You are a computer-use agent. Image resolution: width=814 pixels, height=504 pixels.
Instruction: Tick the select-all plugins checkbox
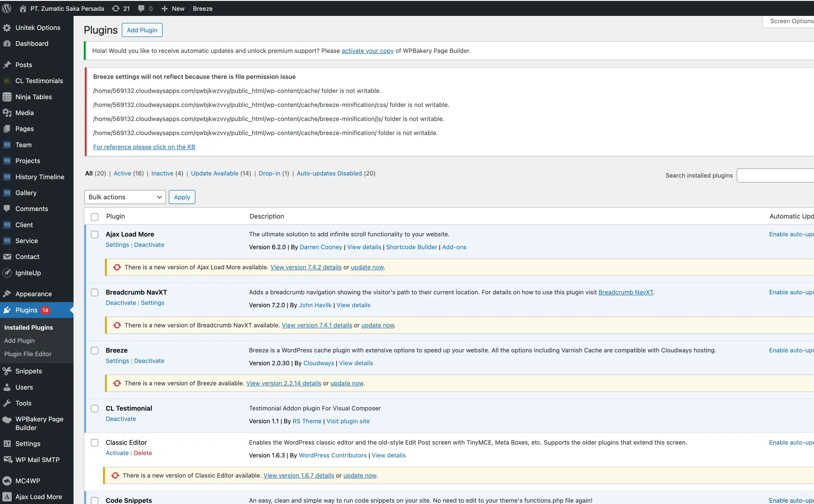click(95, 217)
